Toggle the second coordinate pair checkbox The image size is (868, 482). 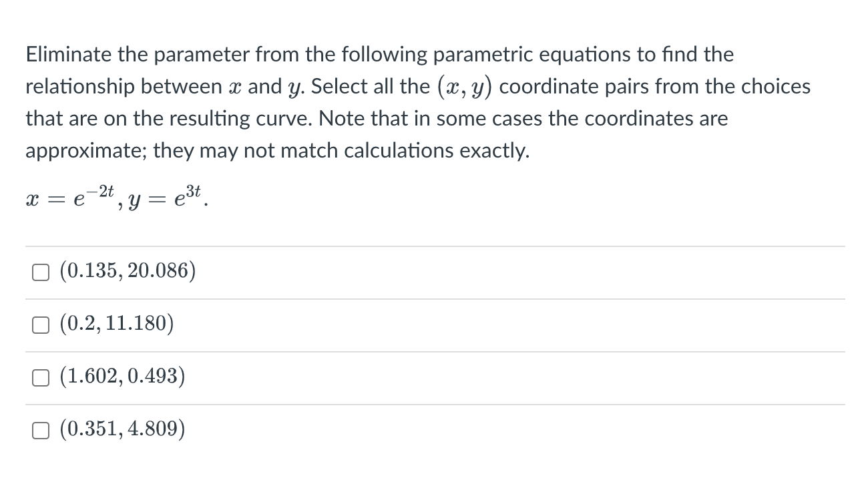click(x=40, y=324)
